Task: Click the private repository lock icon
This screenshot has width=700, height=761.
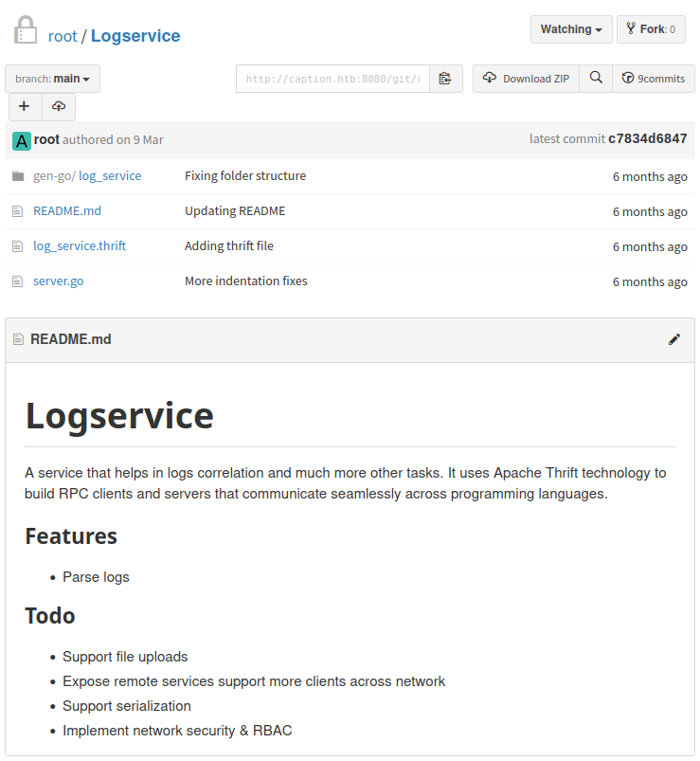Action: [x=26, y=30]
